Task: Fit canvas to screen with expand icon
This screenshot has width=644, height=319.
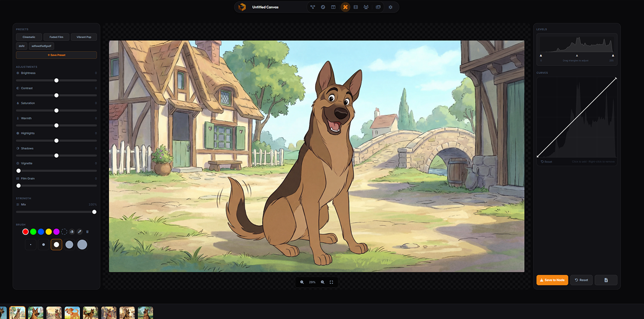Action: [x=331, y=282]
